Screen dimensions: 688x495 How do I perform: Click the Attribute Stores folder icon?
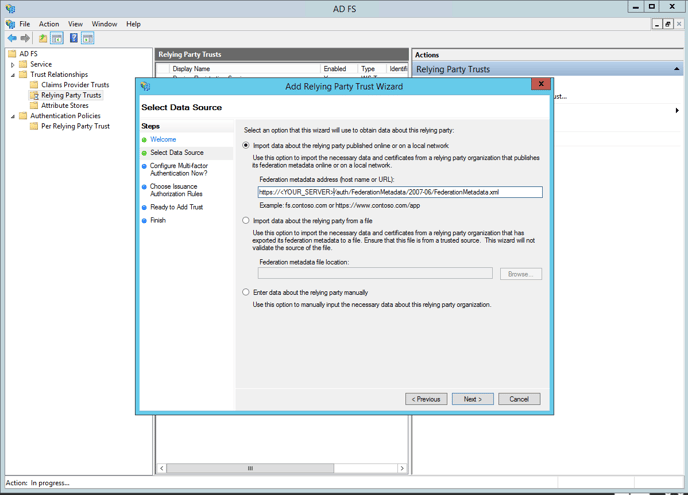coord(34,105)
